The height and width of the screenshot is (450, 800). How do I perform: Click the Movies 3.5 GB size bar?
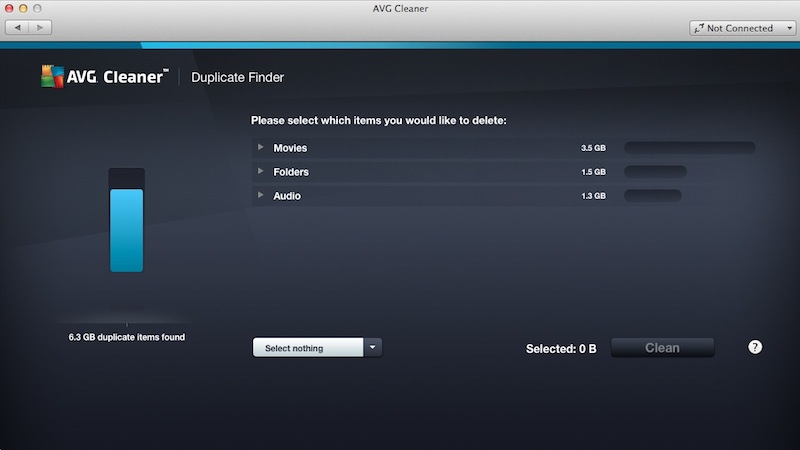(x=689, y=148)
